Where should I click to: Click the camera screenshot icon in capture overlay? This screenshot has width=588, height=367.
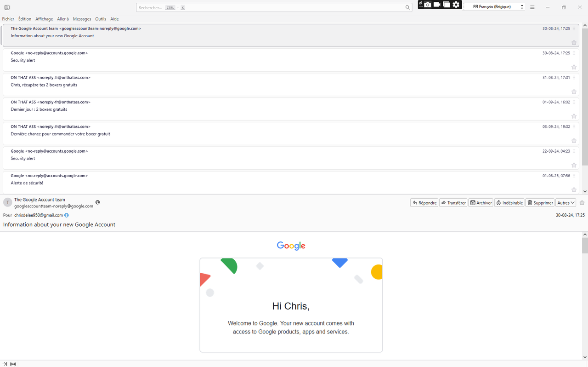[x=428, y=5]
